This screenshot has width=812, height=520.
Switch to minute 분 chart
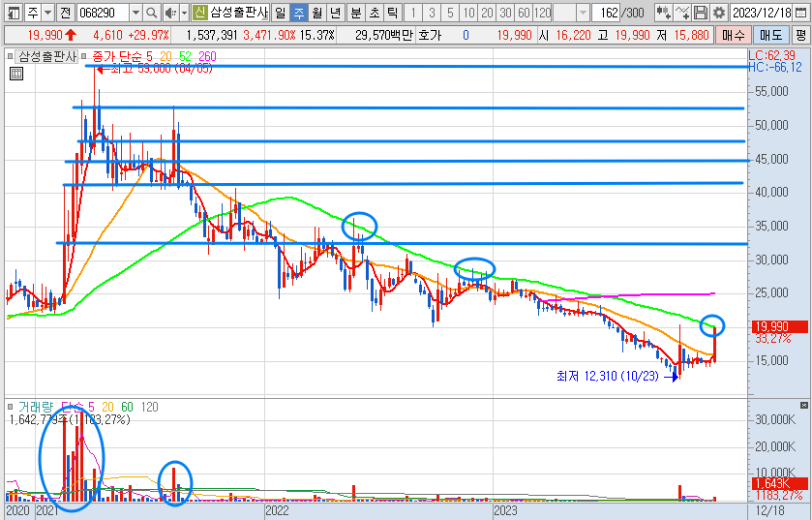pos(356,13)
